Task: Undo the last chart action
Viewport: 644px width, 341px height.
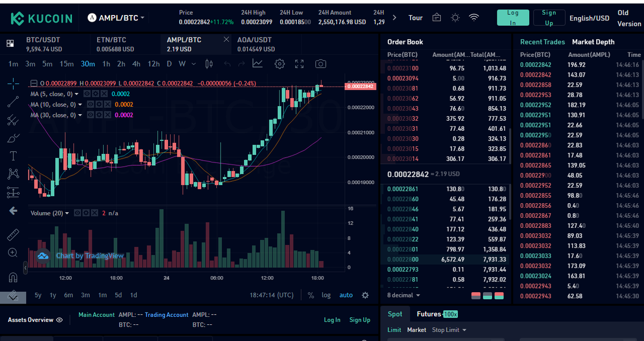Action: coord(227,64)
